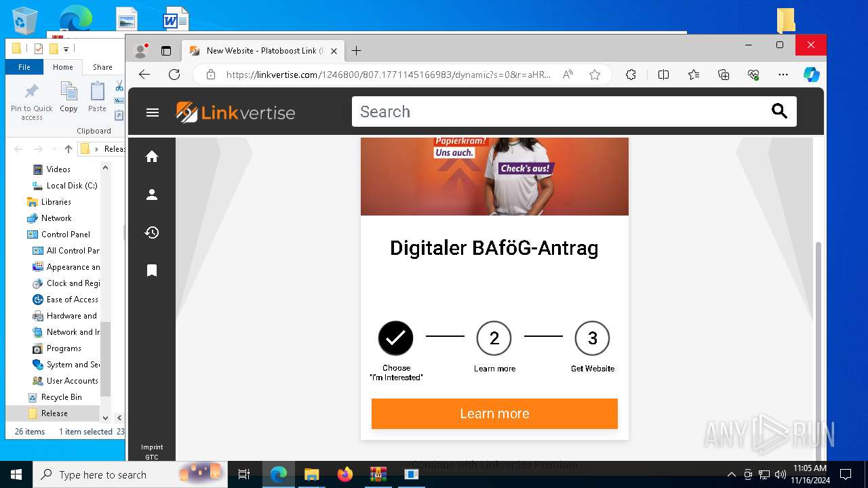Open the account profile sidebar icon
The image size is (868, 488).
pyautogui.click(x=152, y=195)
